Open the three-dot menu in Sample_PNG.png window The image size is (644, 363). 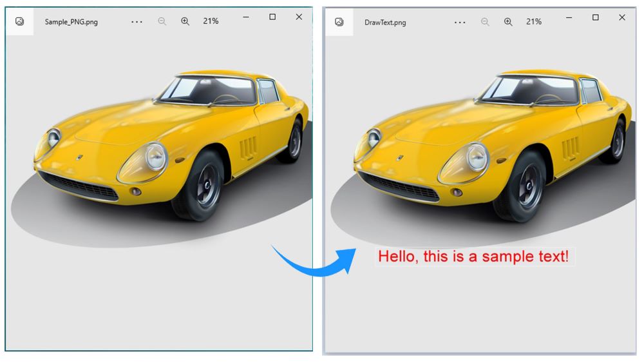(x=137, y=21)
